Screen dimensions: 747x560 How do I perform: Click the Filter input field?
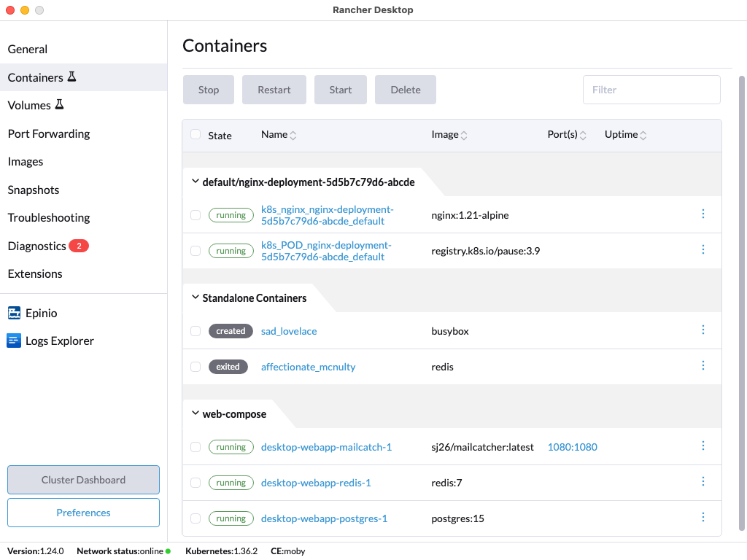tap(651, 90)
